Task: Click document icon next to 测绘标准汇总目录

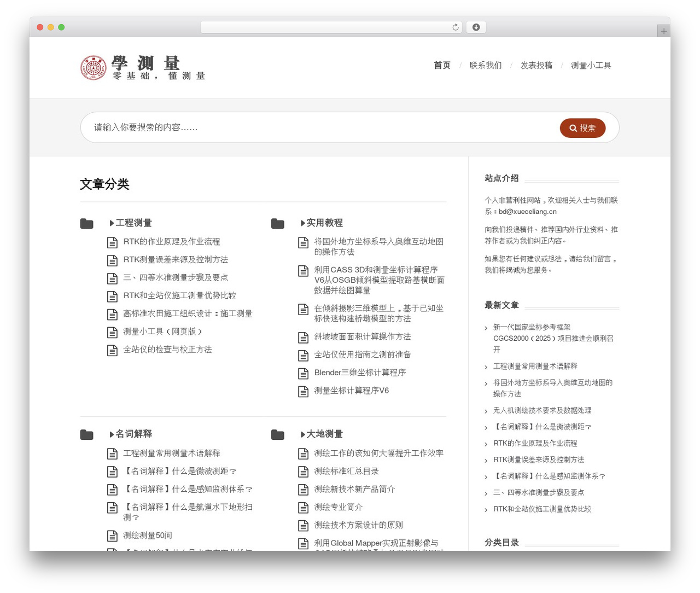Action: (x=303, y=472)
